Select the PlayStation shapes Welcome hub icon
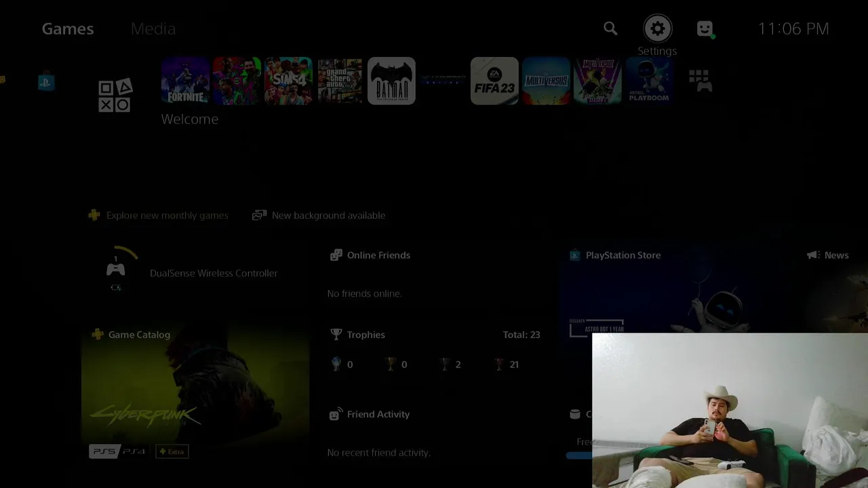Viewport: 868px width, 488px height. click(115, 96)
